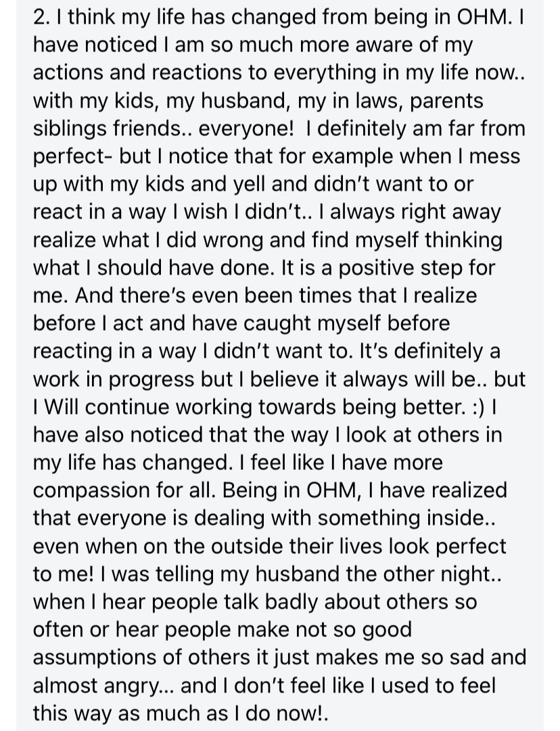Click the phrase "almost angry..."
This screenshot has height=731, width=560.
point(103,686)
